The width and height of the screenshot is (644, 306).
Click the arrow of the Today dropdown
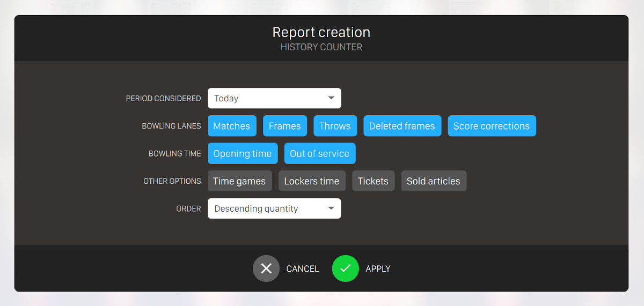point(331,99)
